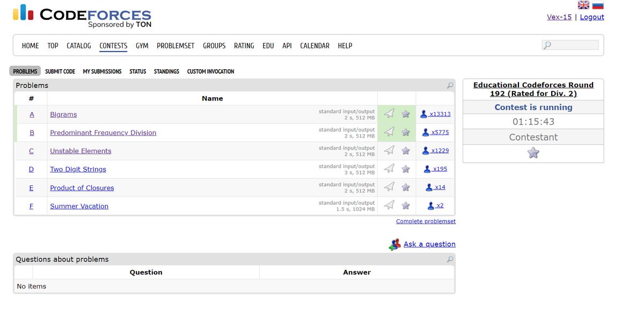Open solved-by count x1229
644x317 pixels.
tap(435, 150)
